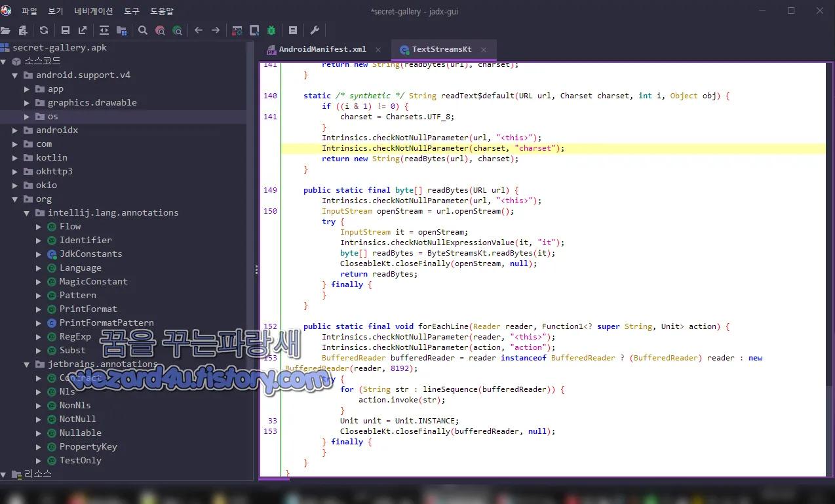835x504 pixels.
Task: Select the okio package
Action: [47, 185]
